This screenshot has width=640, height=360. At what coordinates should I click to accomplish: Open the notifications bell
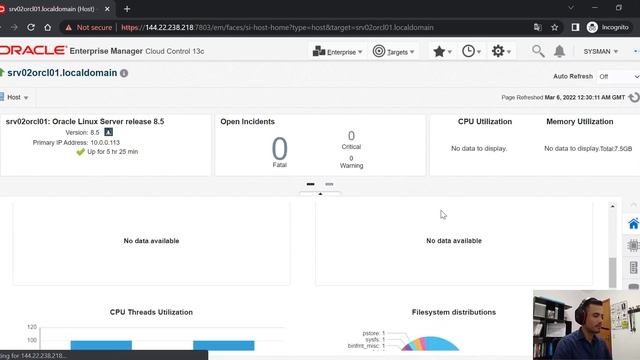pyautogui.click(x=560, y=51)
